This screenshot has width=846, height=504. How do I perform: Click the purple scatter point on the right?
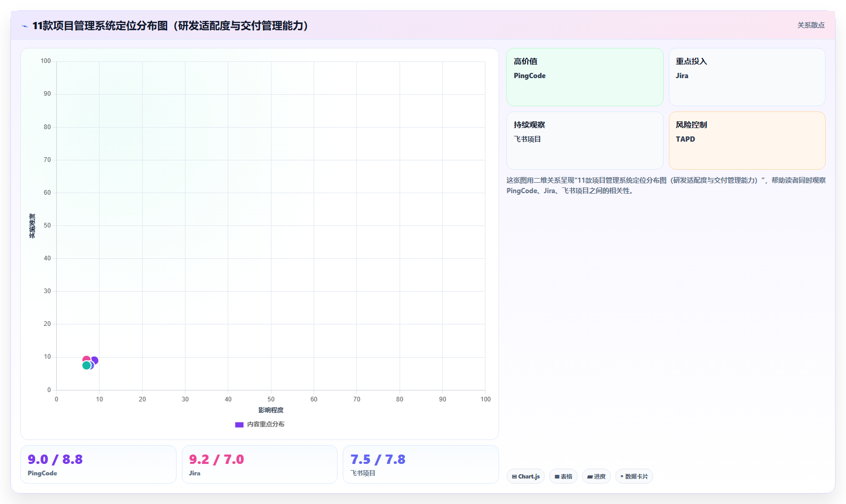point(94,360)
